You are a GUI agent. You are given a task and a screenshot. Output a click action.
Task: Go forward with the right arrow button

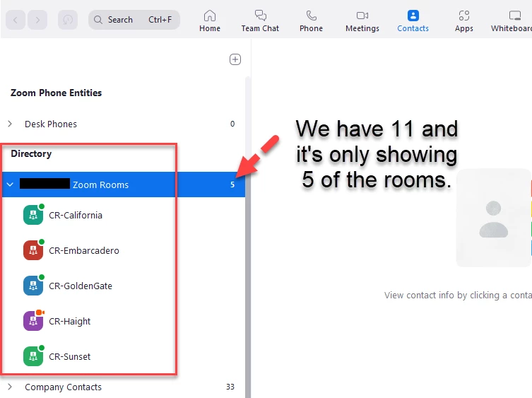coord(37,20)
